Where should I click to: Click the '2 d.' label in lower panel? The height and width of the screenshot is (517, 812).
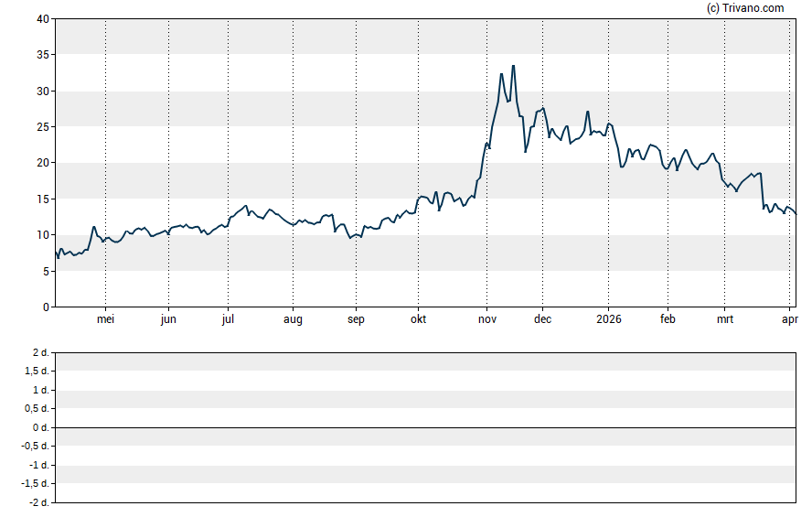39,352
